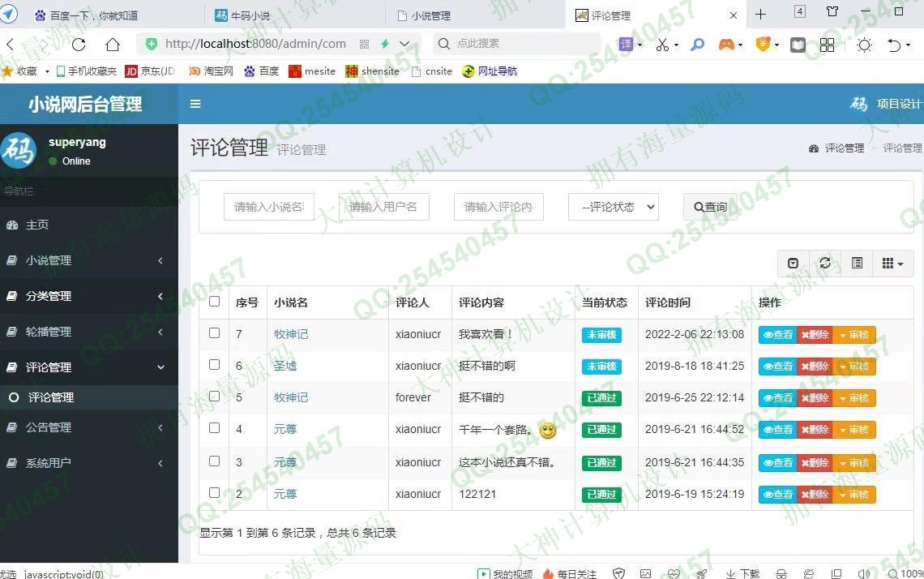
Task: Focus the 请输入小说名 input field
Action: tap(269, 207)
